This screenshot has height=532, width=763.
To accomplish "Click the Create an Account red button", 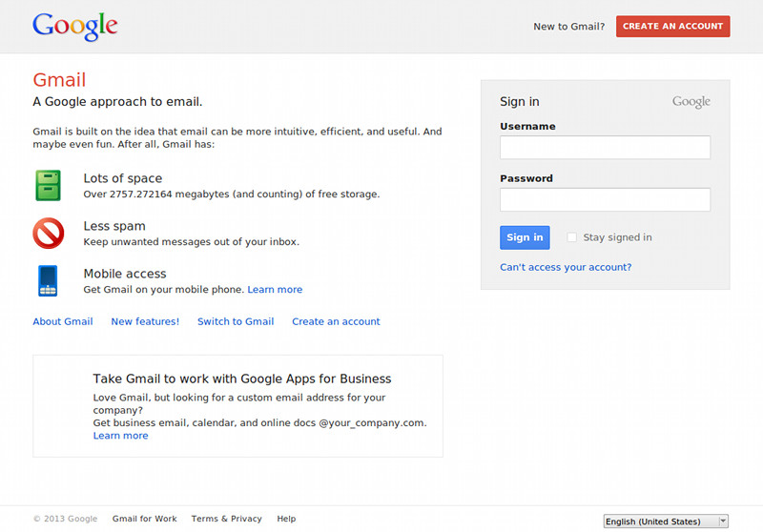I will coord(673,27).
